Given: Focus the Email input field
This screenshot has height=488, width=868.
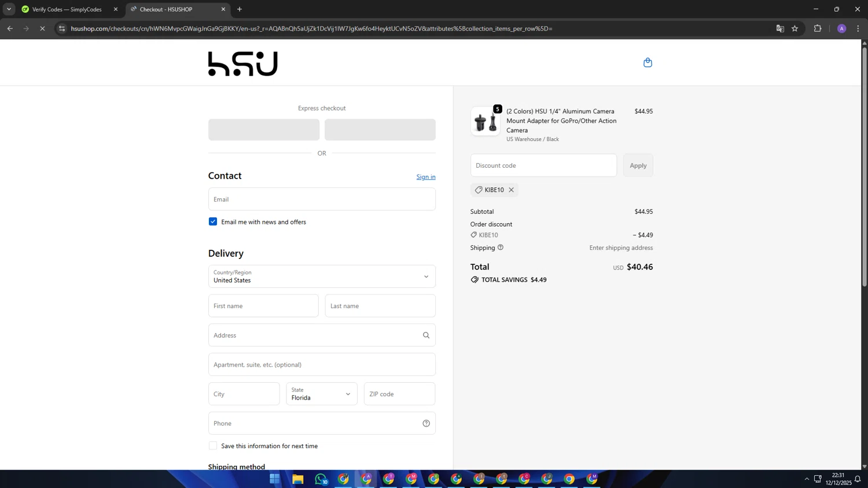Looking at the screenshot, I should pyautogui.click(x=322, y=199).
